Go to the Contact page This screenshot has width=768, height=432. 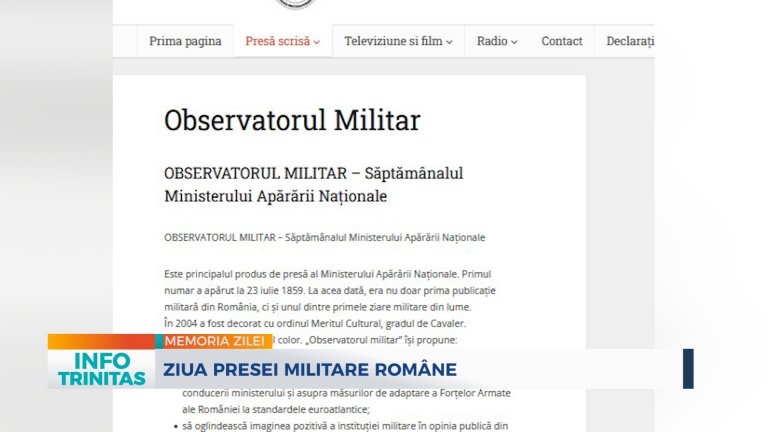point(562,41)
